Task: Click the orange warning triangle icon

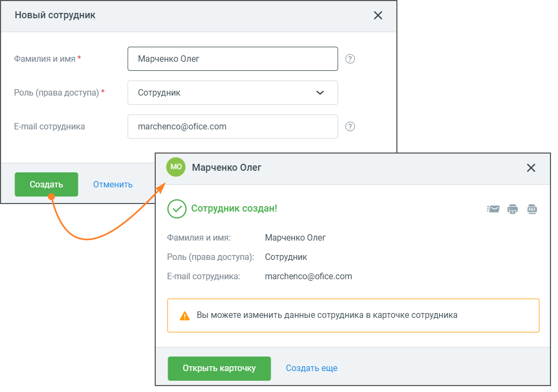Action: [x=184, y=316]
